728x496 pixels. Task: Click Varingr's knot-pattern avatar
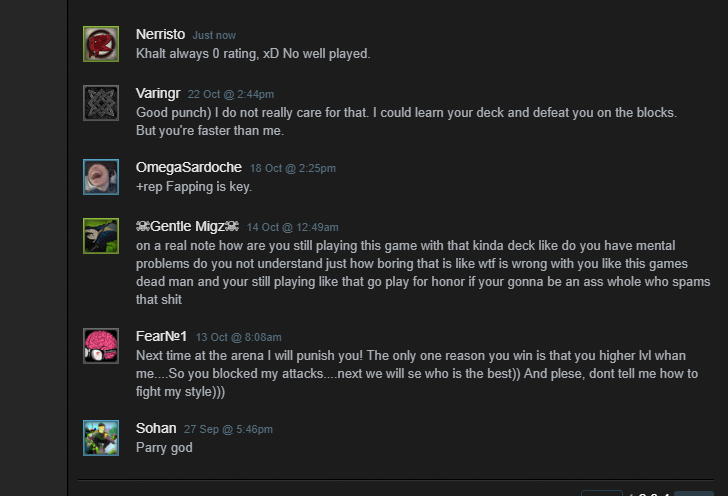point(101,103)
